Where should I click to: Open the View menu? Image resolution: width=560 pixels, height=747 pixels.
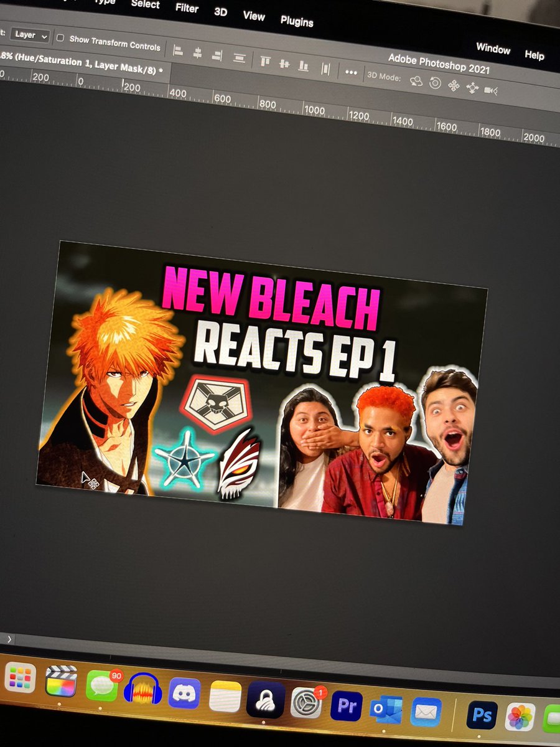[x=254, y=16]
